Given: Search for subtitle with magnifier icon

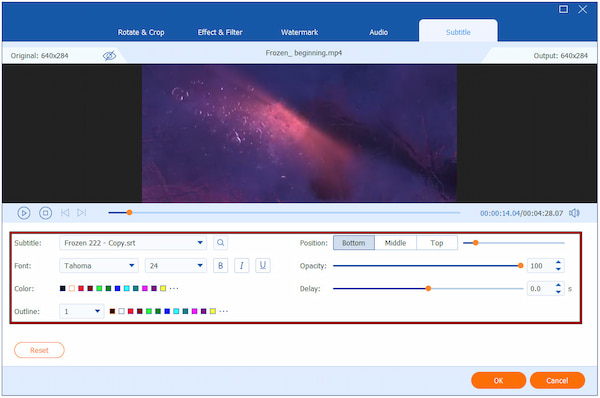Looking at the screenshot, I should [220, 243].
